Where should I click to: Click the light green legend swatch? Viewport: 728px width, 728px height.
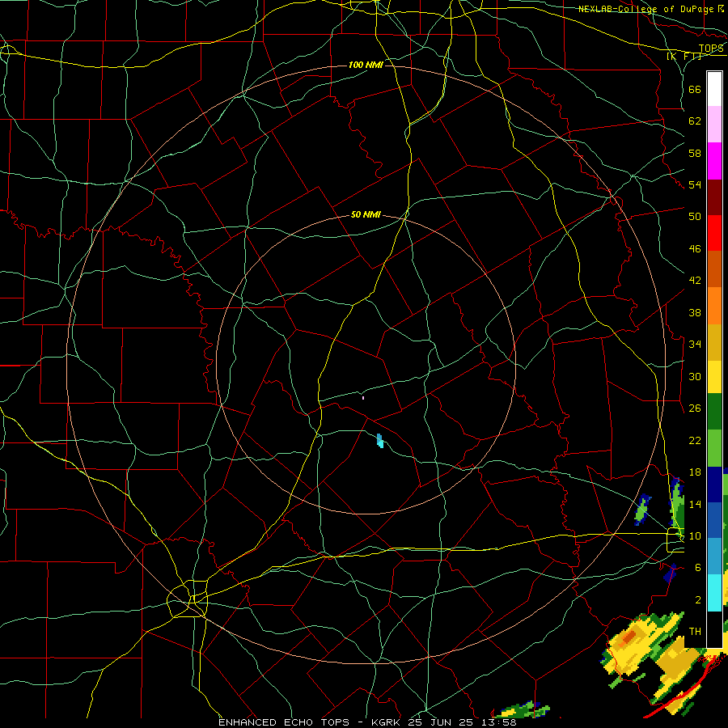tap(714, 448)
